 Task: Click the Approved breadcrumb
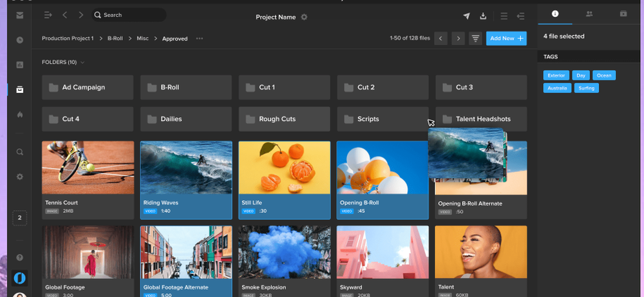point(175,39)
